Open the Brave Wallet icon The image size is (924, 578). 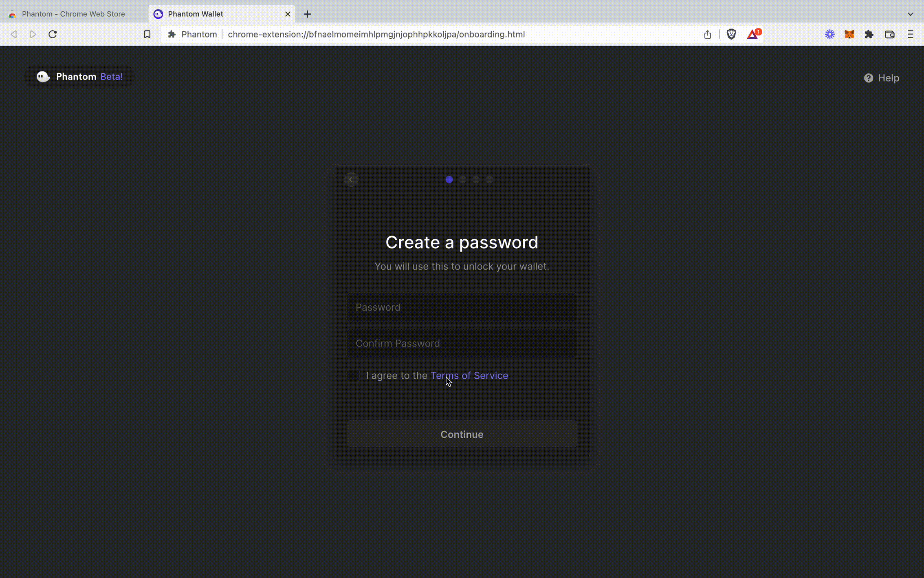point(889,35)
